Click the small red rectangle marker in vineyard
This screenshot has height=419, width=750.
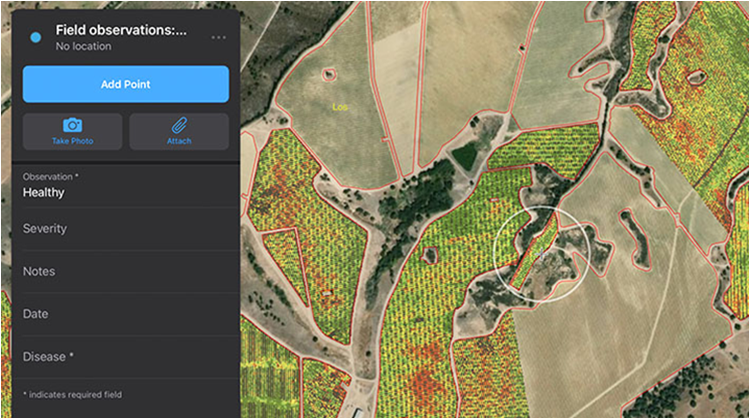pos(325,292)
